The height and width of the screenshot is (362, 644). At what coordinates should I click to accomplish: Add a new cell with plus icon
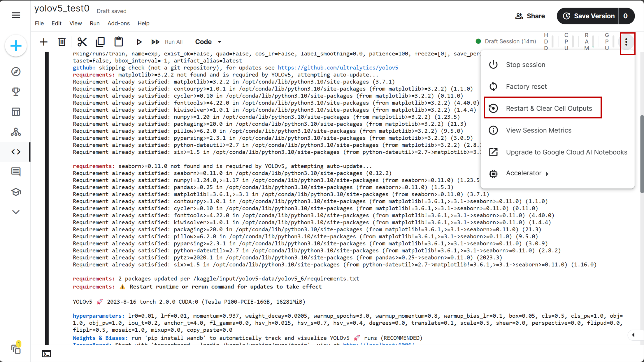(x=44, y=41)
